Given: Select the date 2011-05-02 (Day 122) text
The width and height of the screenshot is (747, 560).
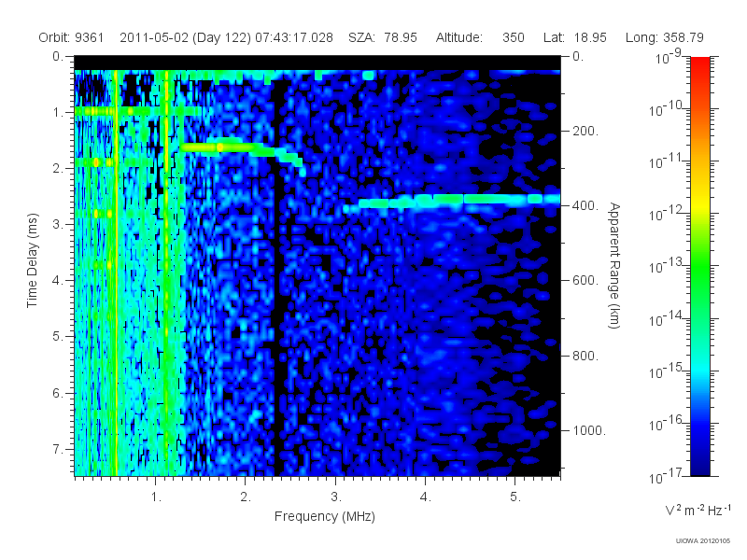Looking at the screenshot, I should [185, 37].
